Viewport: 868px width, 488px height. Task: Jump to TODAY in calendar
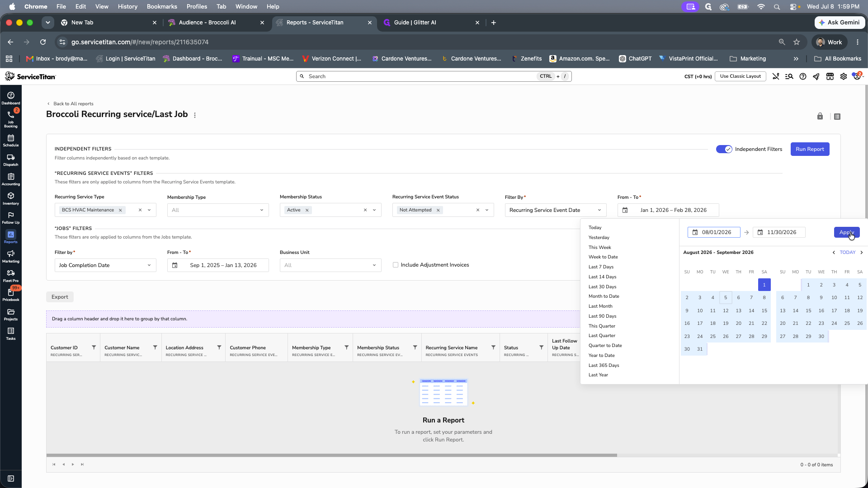(x=848, y=253)
